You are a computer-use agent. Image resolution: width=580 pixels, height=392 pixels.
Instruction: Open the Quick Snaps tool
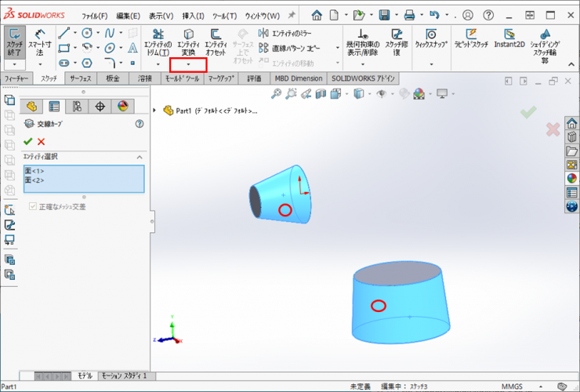pos(431,39)
